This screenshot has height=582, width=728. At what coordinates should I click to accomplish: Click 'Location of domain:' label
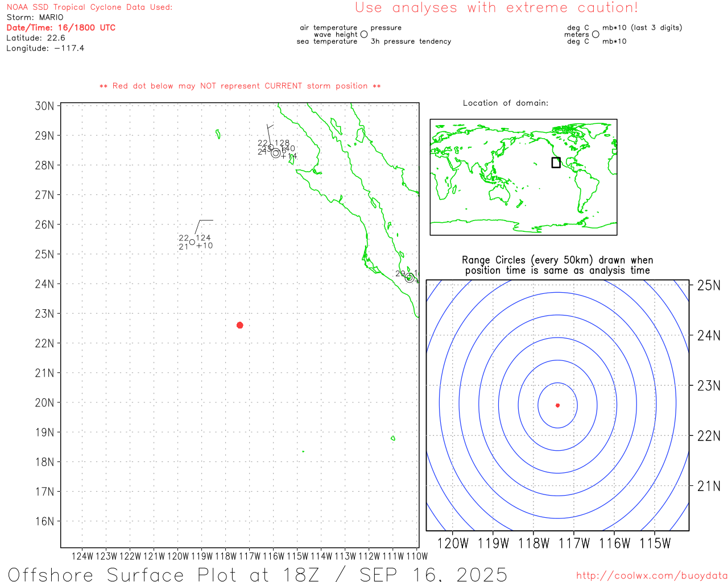(x=506, y=103)
